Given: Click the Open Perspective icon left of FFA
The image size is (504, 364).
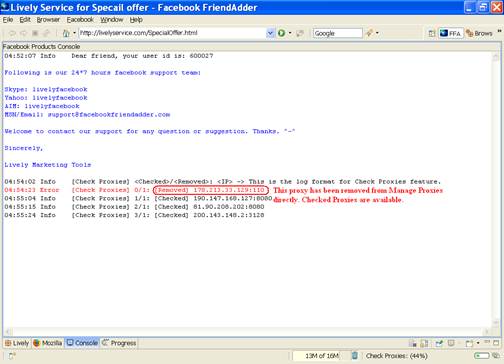Looking at the screenshot, I should tap(431, 33).
